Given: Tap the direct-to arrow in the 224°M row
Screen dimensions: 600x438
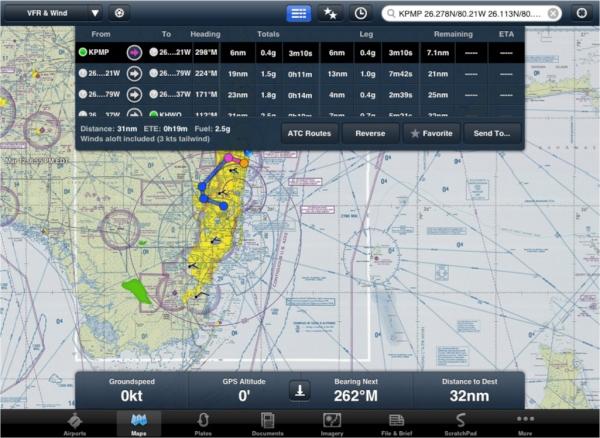Looking at the screenshot, I should [x=134, y=73].
